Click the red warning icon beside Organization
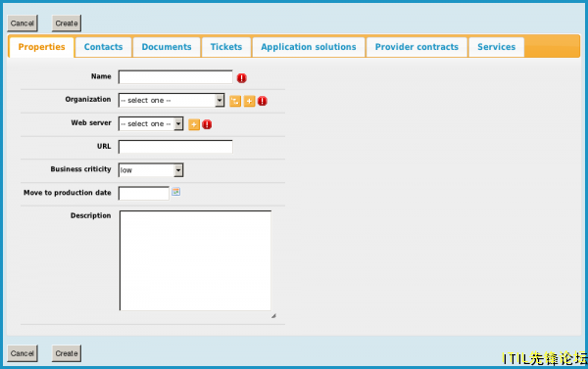Viewport: 588px width, 369px height. 263,101
